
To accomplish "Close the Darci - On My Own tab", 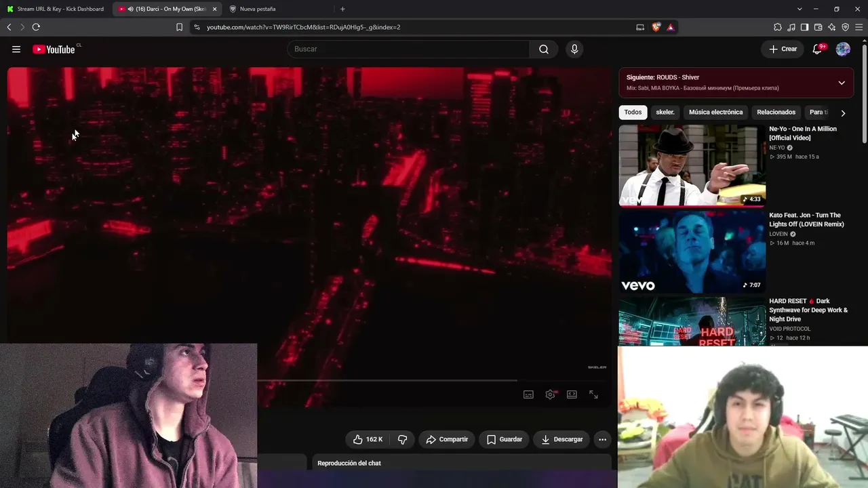I will pyautogui.click(x=214, y=9).
